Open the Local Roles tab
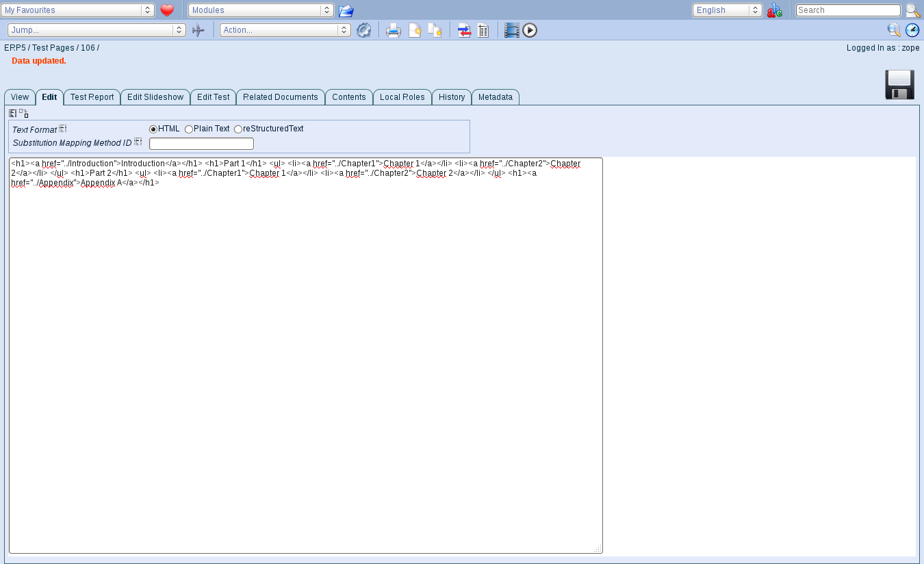The width and height of the screenshot is (924, 564). [x=402, y=97]
